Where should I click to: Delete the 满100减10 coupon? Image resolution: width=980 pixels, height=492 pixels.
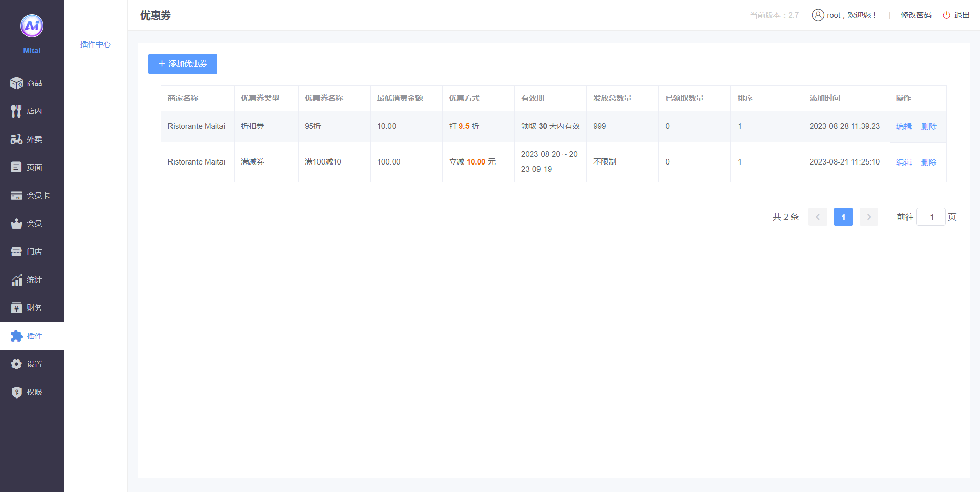928,162
